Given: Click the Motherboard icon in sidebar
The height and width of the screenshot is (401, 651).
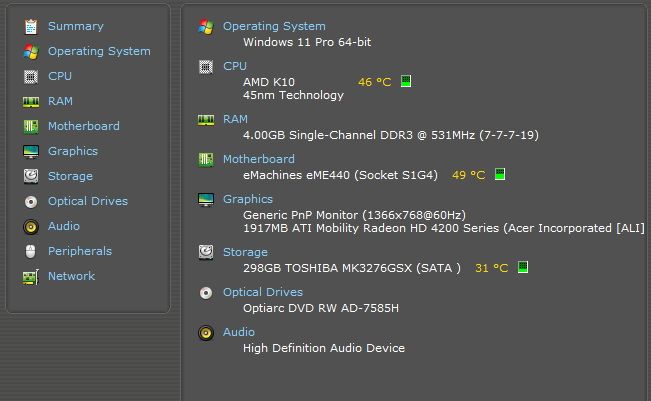Looking at the screenshot, I should pyautogui.click(x=31, y=127).
